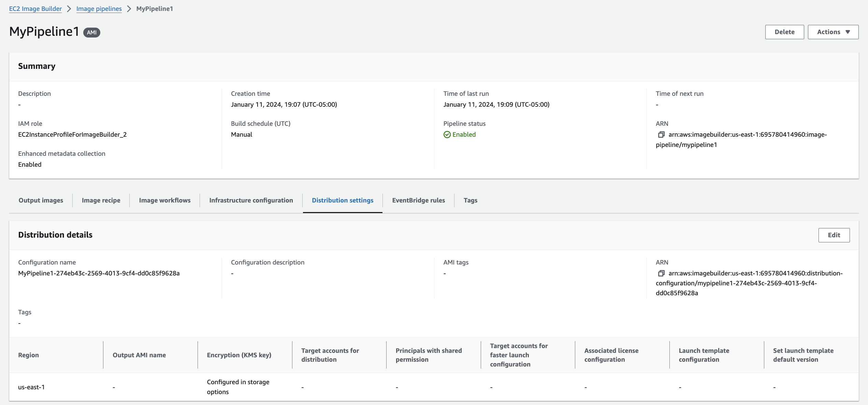Switch to the Output images tab

click(x=41, y=200)
